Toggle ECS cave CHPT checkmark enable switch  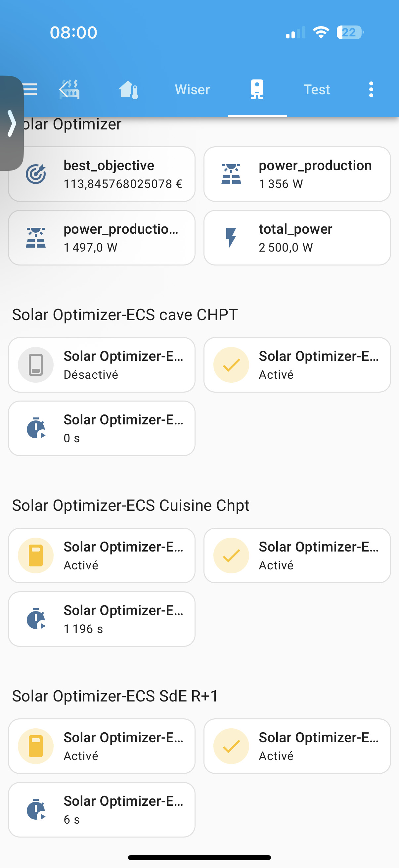tap(231, 365)
